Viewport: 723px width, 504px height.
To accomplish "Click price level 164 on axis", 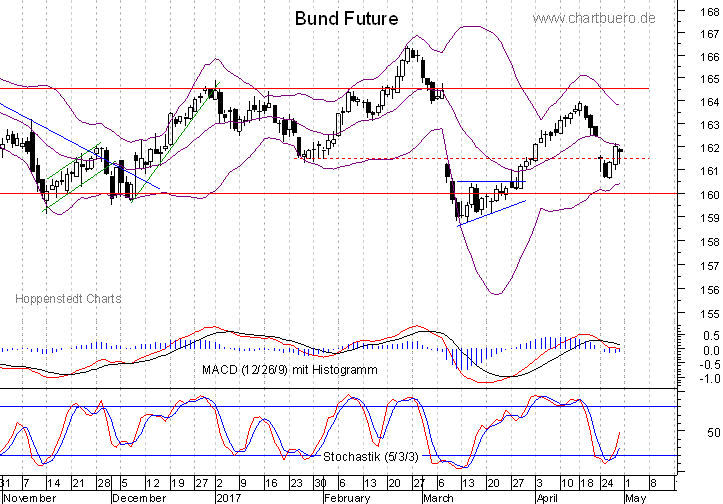I will click(710, 101).
